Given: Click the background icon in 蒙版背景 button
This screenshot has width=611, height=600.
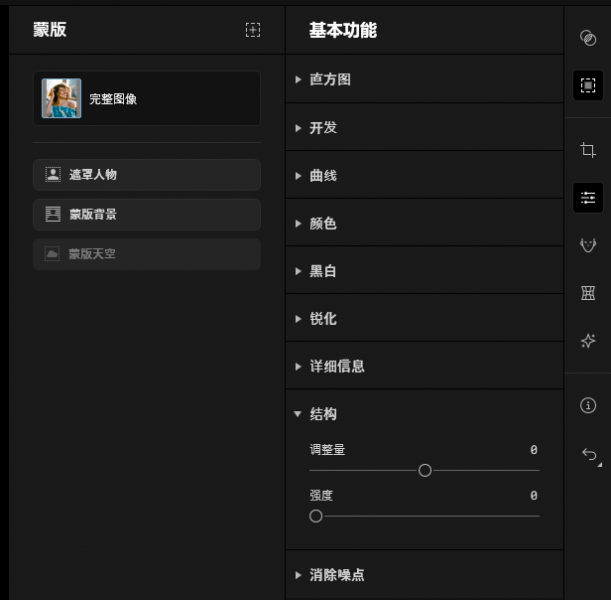Looking at the screenshot, I should [53, 214].
